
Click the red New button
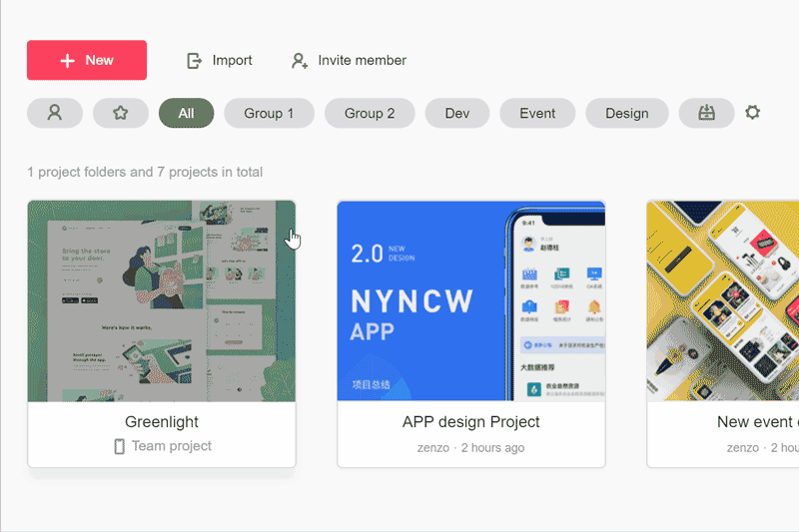click(x=87, y=60)
